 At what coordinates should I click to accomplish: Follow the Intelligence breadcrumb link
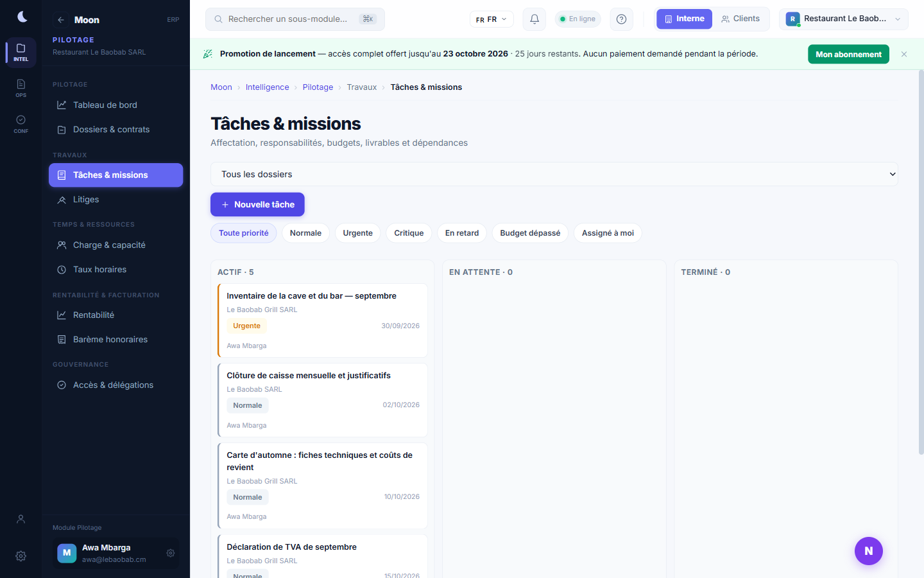[x=268, y=87]
